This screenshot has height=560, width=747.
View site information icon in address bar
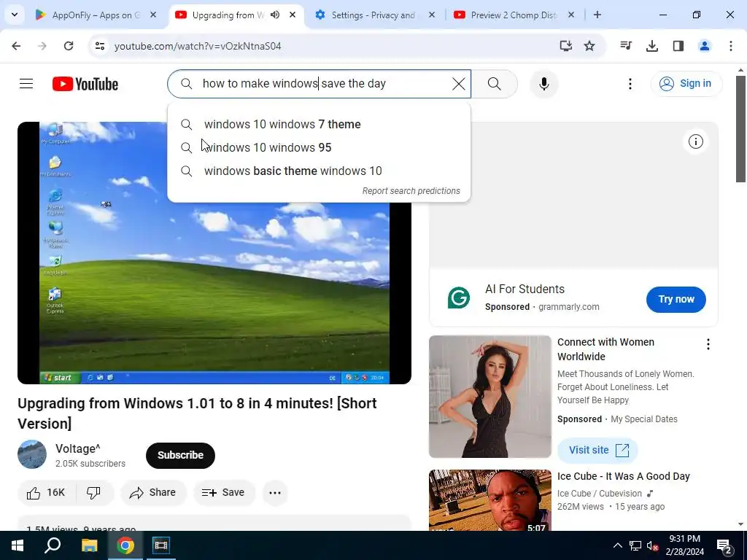[x=100, y=46]
